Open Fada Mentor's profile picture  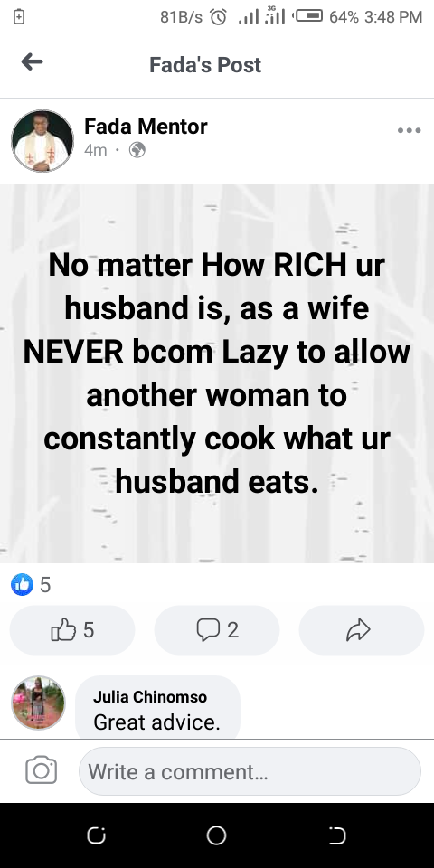(x=42, y=141)
